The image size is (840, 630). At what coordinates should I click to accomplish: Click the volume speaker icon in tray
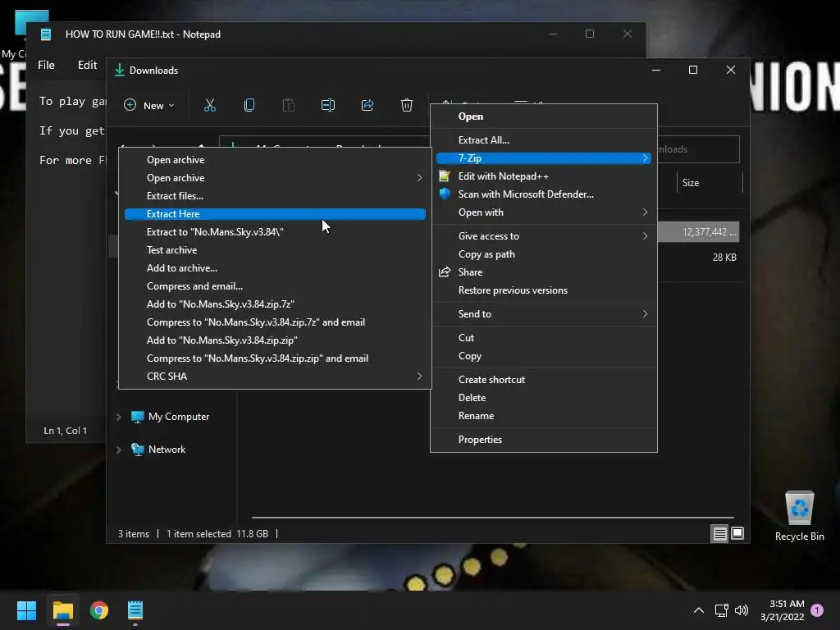pos(742,610)
